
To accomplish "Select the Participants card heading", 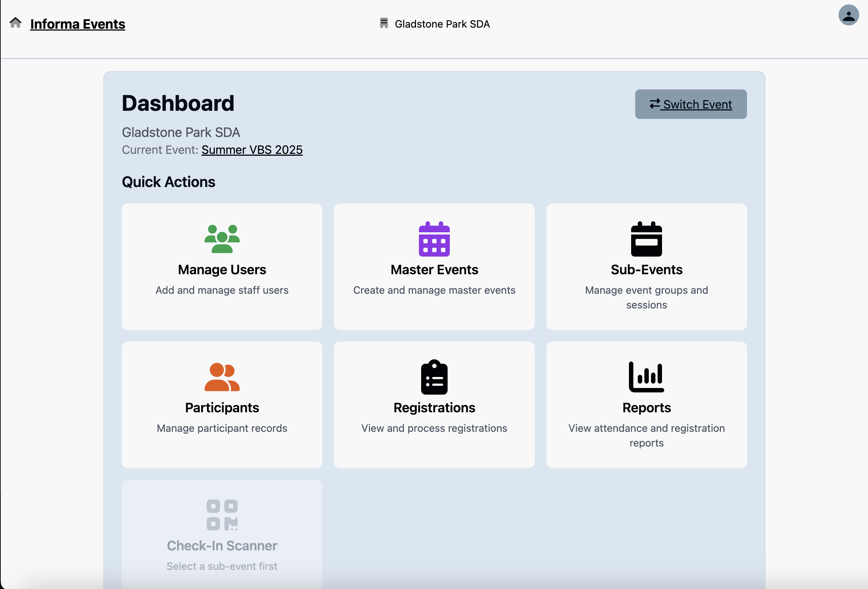I will pos(222,408).
